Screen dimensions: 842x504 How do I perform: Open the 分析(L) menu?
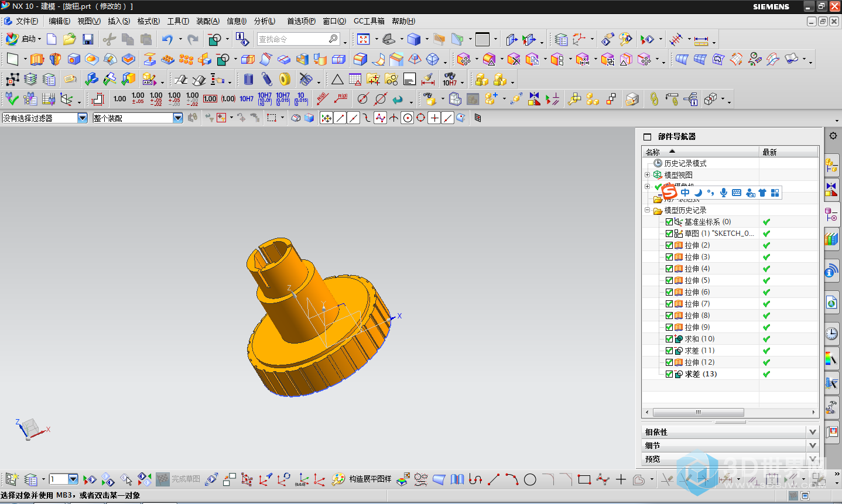pos(265,21)
